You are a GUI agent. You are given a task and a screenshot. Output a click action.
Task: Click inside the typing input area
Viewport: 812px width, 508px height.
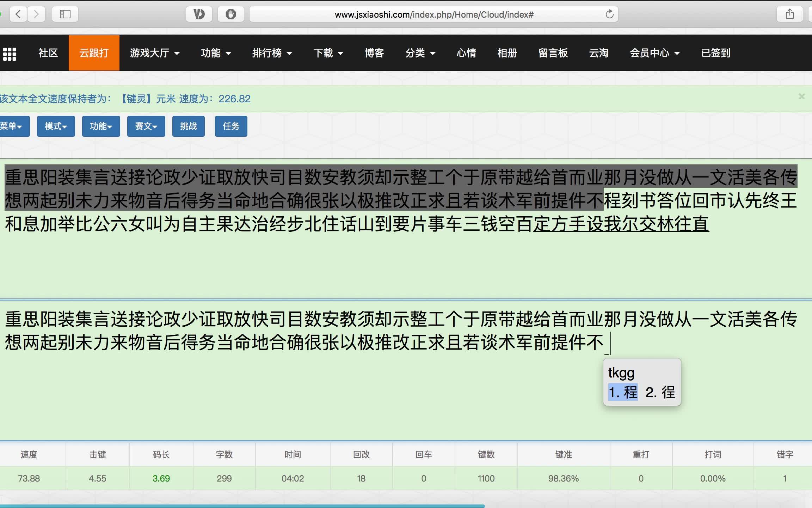coord(406,370)
